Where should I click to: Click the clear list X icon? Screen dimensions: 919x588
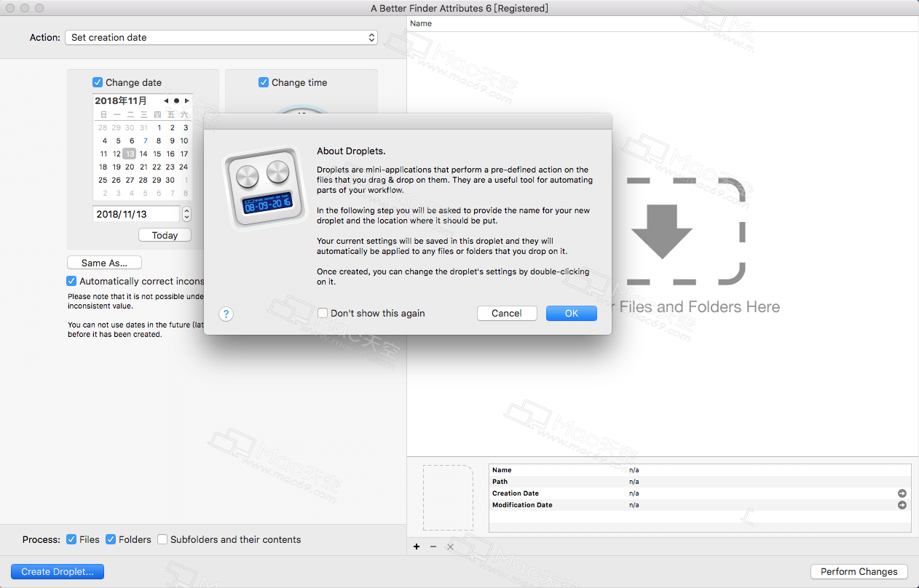(x=450, y=547)
